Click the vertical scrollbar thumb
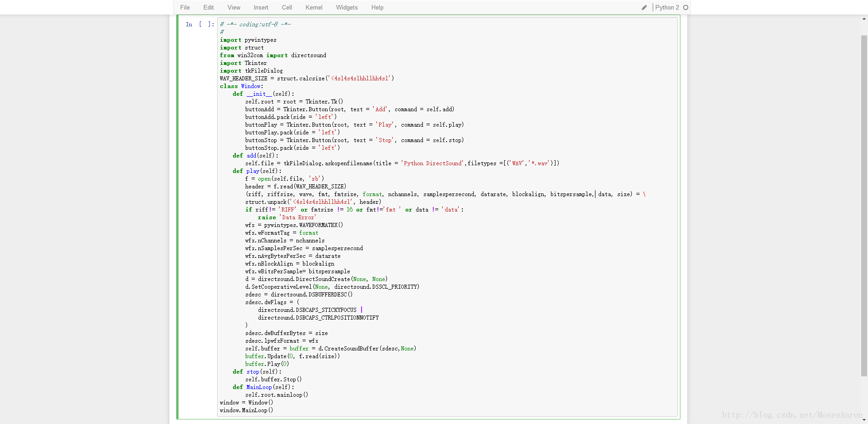Viewport: 868px width, 424px height. point(864,206)
